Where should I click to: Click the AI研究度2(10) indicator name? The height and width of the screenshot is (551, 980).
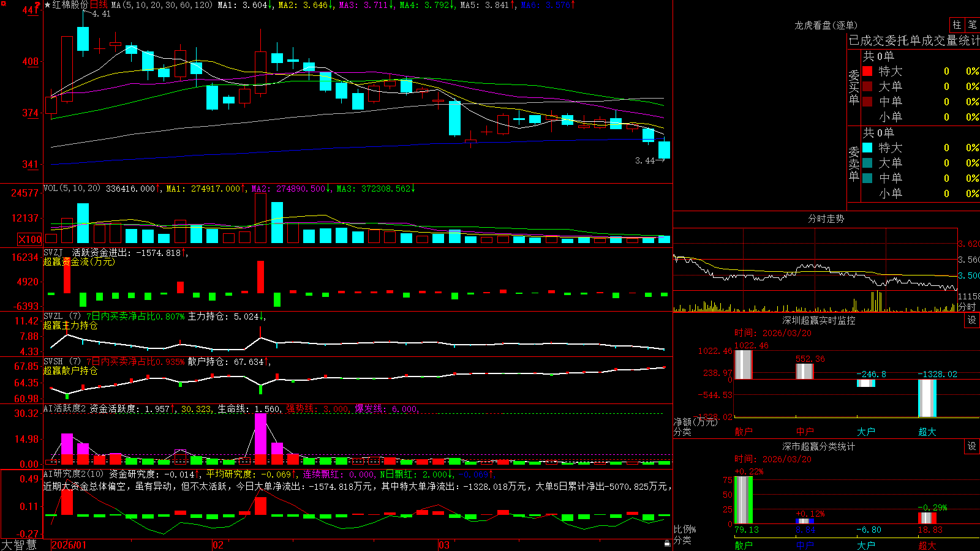[73, 474]
